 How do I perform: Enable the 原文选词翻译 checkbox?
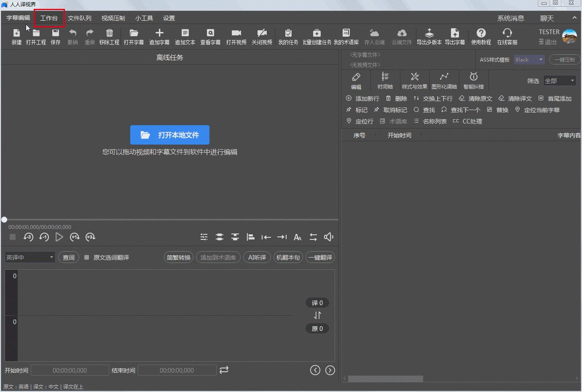[87, 258]
